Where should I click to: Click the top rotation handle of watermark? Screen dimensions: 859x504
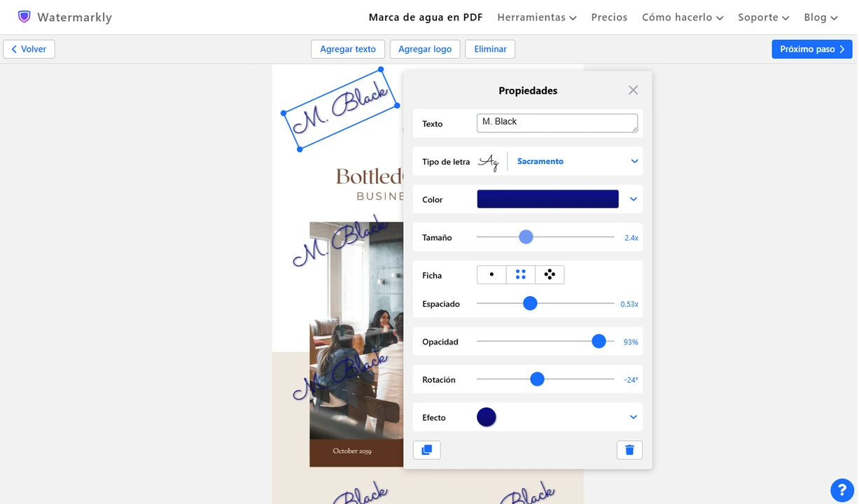[x=381, y=69]
